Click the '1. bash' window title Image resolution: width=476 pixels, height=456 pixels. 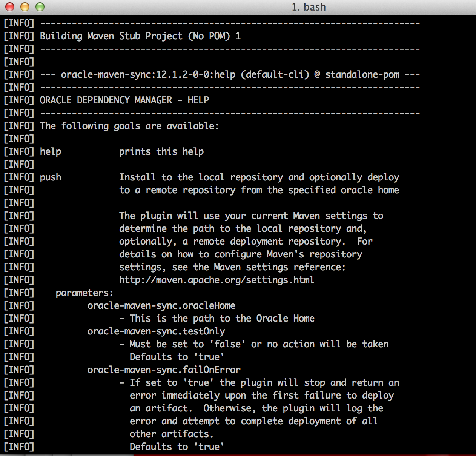pos(309,7)
